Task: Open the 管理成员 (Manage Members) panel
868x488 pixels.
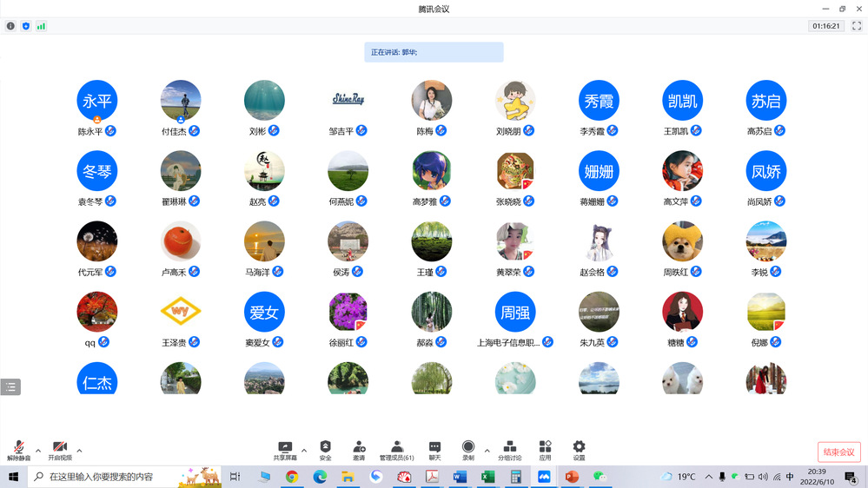Action: (396, 449)
